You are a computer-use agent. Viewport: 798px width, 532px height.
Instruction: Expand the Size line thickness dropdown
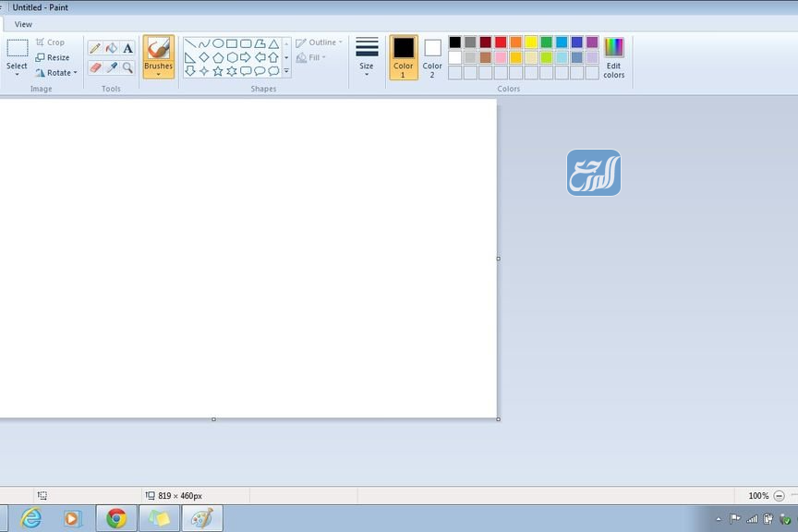pos(367,57)
